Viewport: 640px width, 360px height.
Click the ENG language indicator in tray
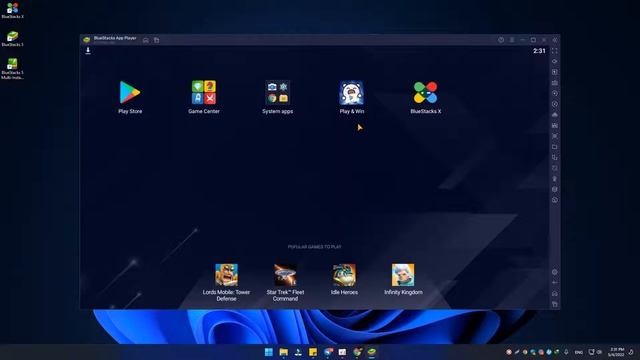(579, 352)
